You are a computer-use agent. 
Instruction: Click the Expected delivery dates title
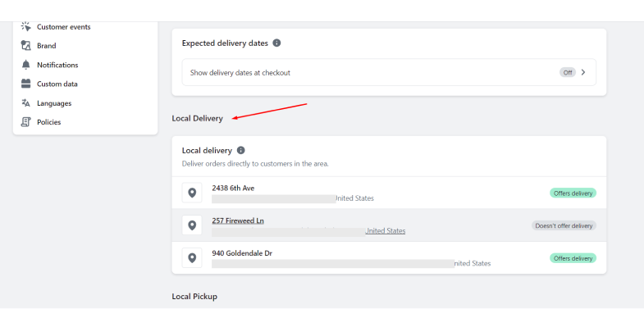tap(225, 43)
